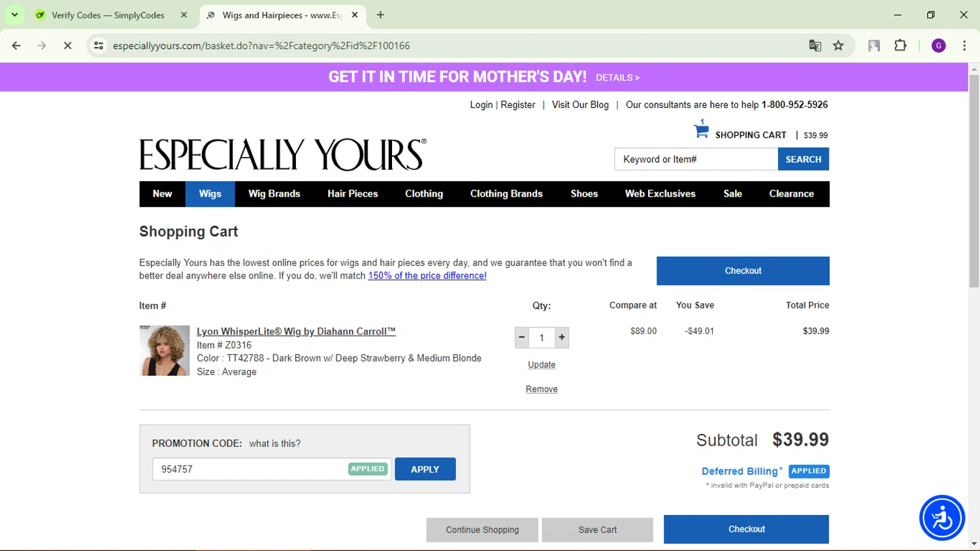Open the Wigs category menu
Image resolution: width=980 pixels, height=551 pixels.
(x=210, y=194)
